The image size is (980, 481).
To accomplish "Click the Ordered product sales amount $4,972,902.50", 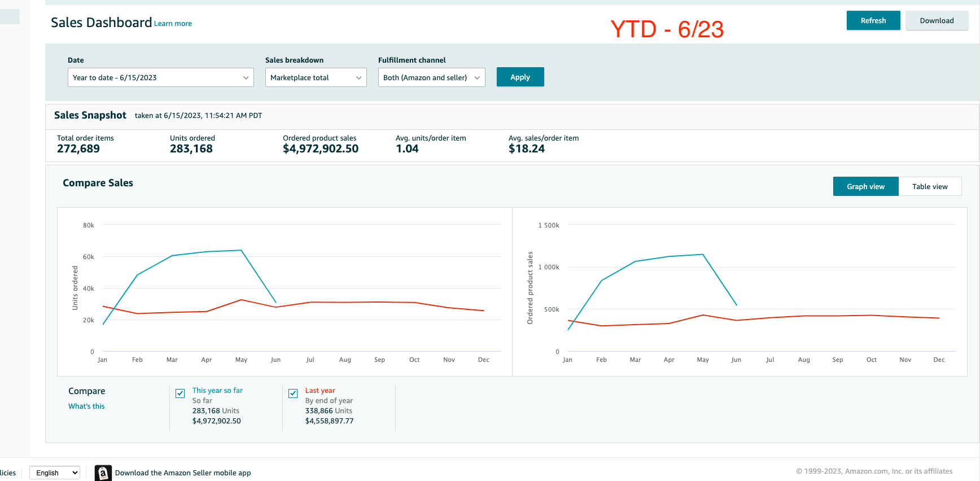I will pyautogui.click(x=321, y=148).
